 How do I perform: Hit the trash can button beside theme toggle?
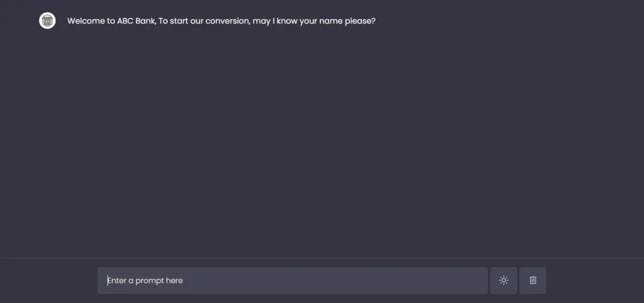(x=533, y=280)
